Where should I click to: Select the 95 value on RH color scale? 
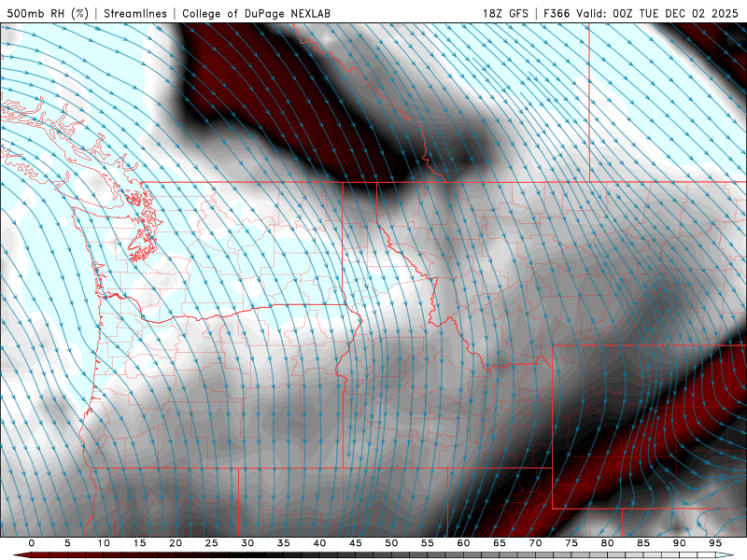(x=715, y=543)
